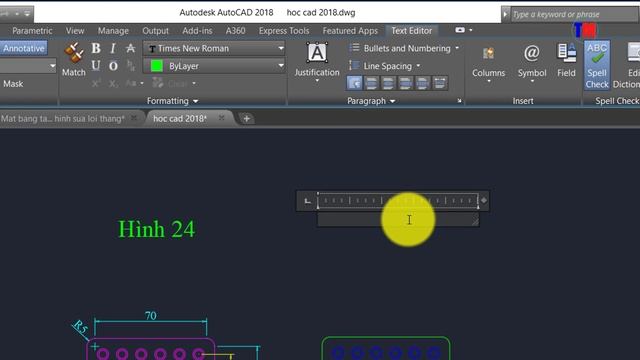
Task: Expand the Paragraph panel
Action: 371,101
